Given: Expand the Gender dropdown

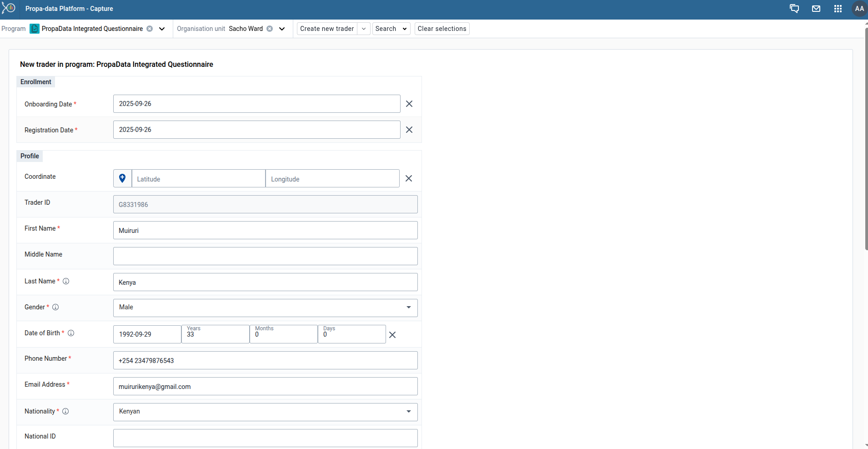Looking at the screenshot, I should point(408,308).
